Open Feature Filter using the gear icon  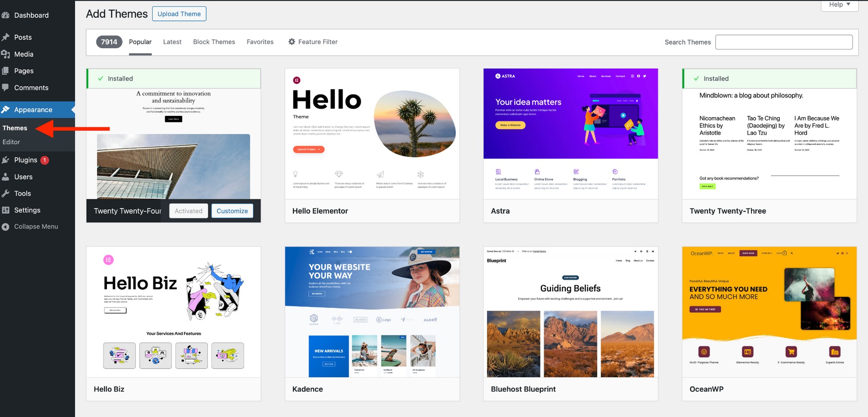point(292,41)
